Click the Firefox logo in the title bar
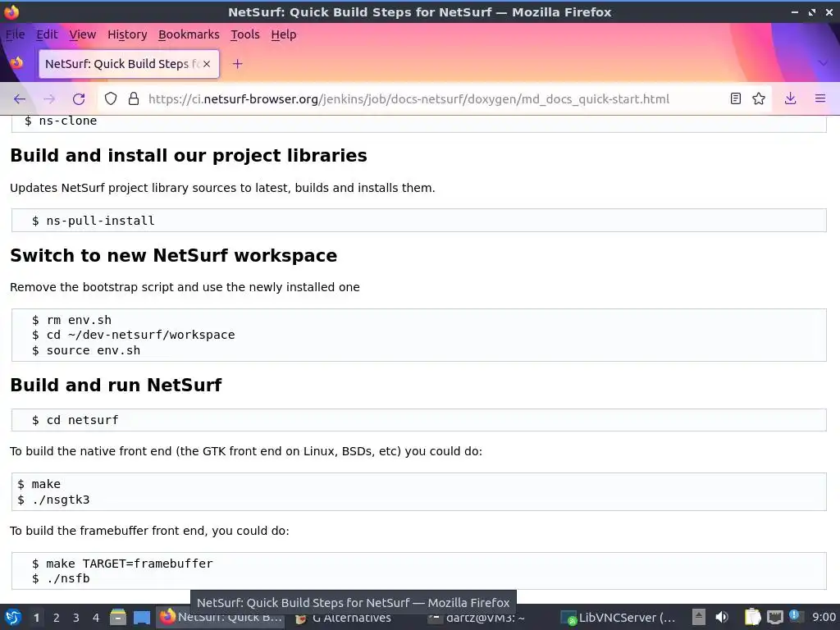 click(11, 11)
